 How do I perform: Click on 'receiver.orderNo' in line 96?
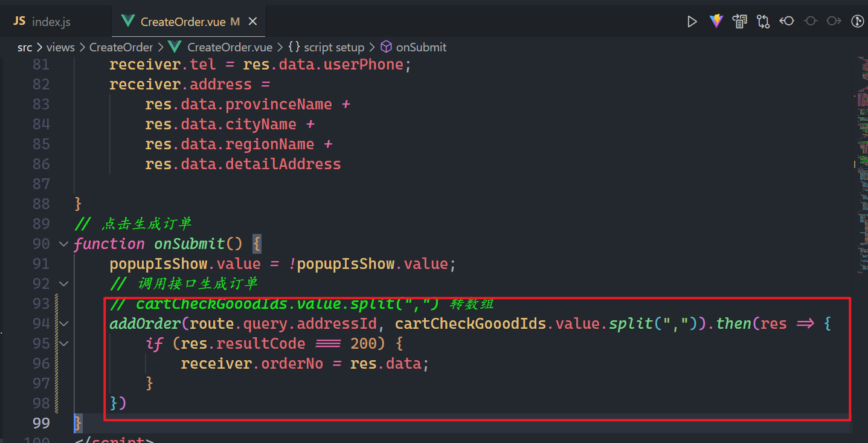252,363
